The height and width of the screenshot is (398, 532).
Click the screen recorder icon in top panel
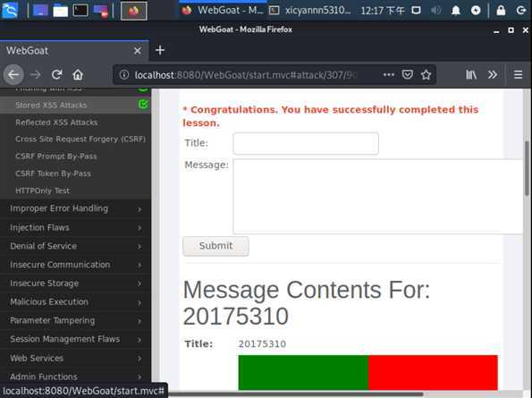[x=101, y=11]
